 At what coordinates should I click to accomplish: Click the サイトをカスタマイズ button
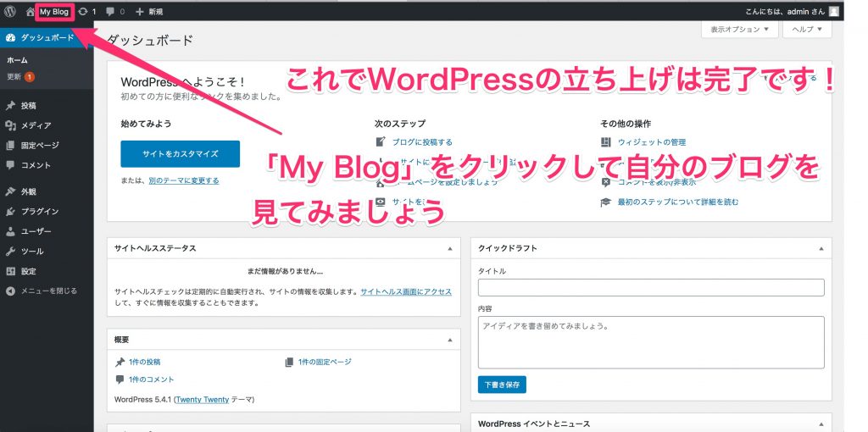click(180, 153)
